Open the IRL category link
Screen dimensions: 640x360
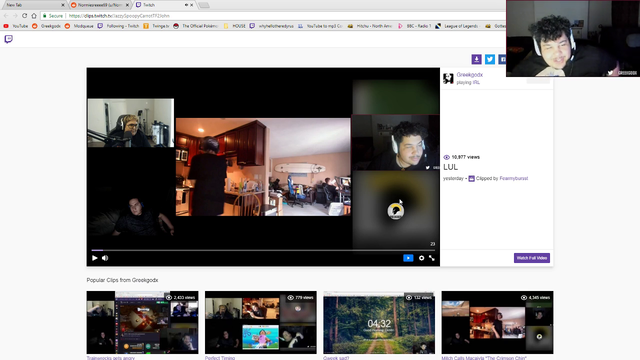[x=476, y=82]
